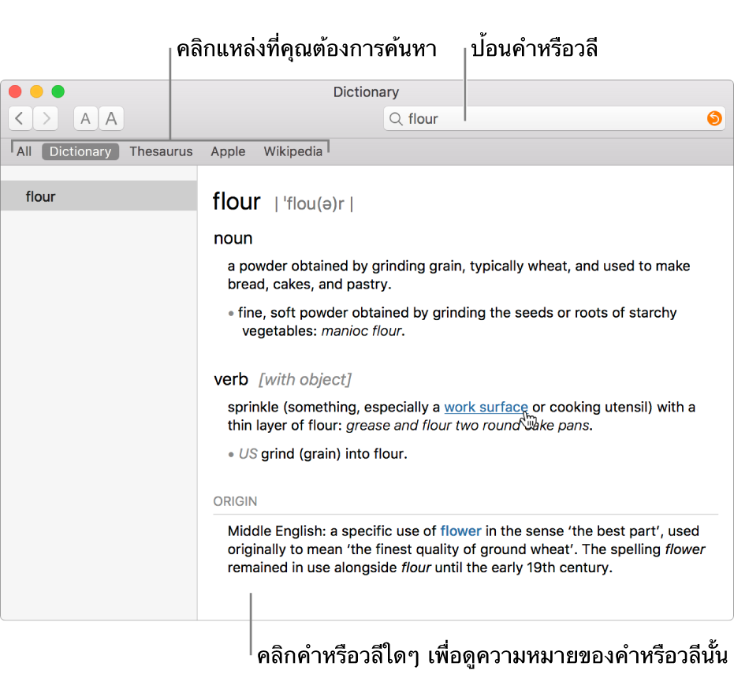Click the ORIGIN section heading
The image size is (734, 700).
click(x=235, y=501)
